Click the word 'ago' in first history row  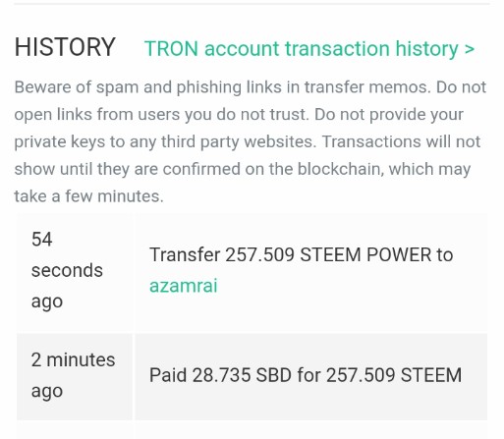tap(47, 302)
